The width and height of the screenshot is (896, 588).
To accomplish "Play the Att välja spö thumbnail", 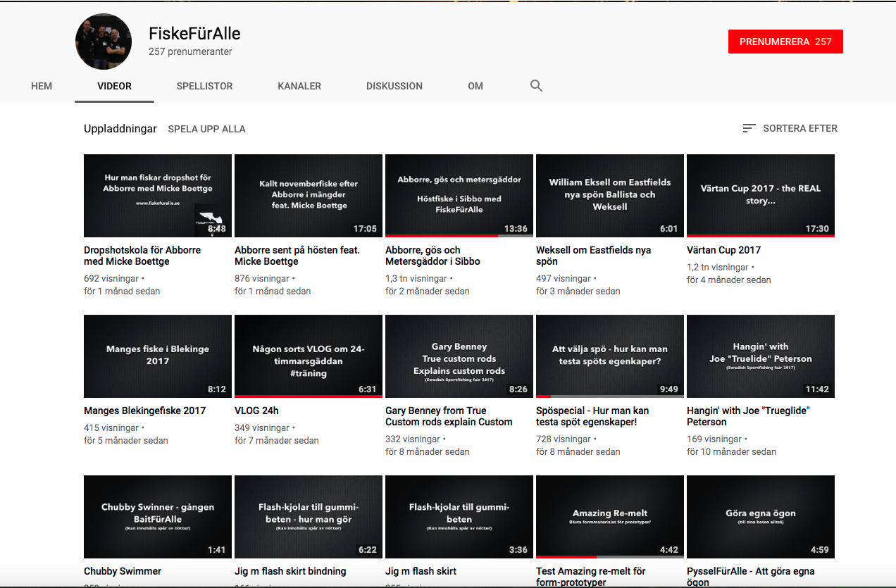I will 610,356.
